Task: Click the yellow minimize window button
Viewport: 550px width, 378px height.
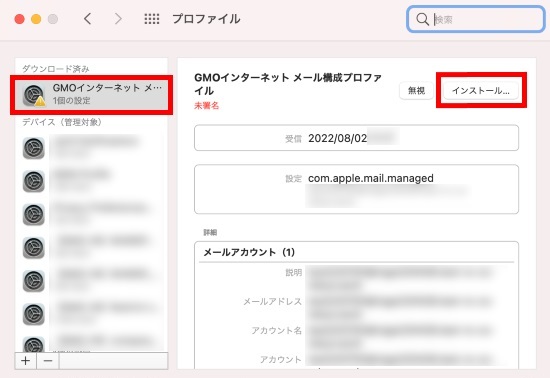Action: (x=36, y=19)
